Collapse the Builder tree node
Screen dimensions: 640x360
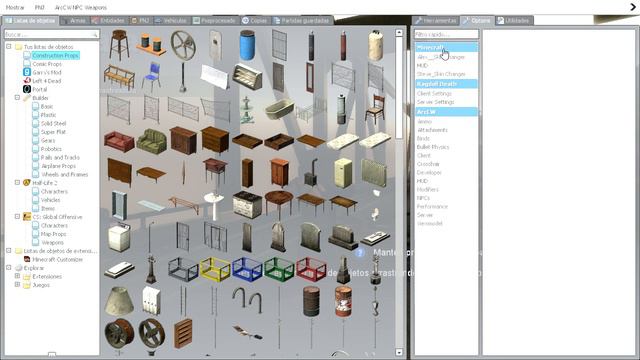point(17,98)
